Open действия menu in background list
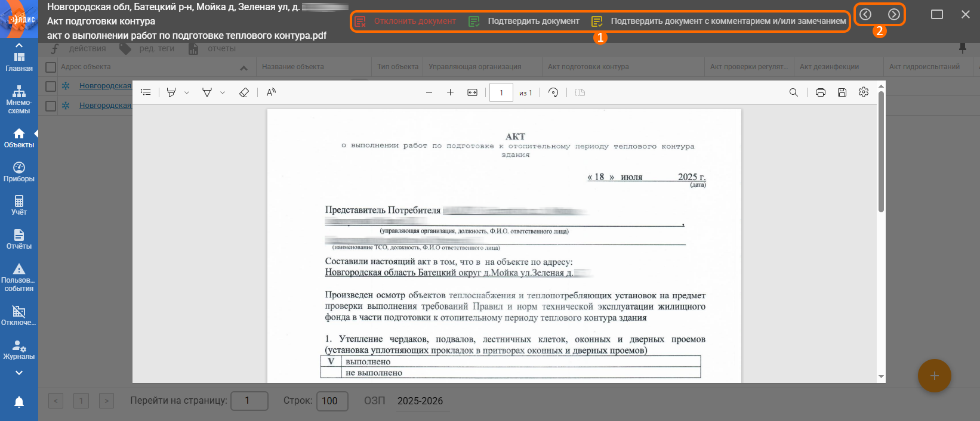This screenshot has width=980, height=421. [x=78, y=48]
